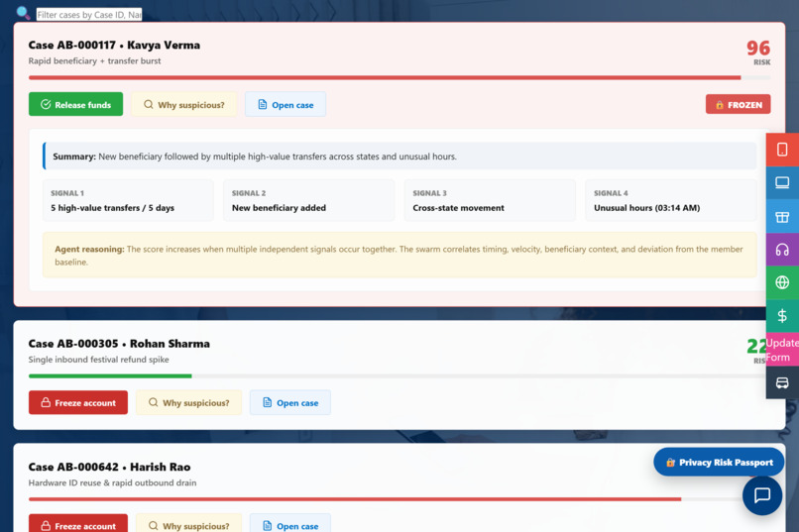Ask why Kavya Verma case is suspicious
This screenshot has height=532, width=799.
tap(184, 104)
